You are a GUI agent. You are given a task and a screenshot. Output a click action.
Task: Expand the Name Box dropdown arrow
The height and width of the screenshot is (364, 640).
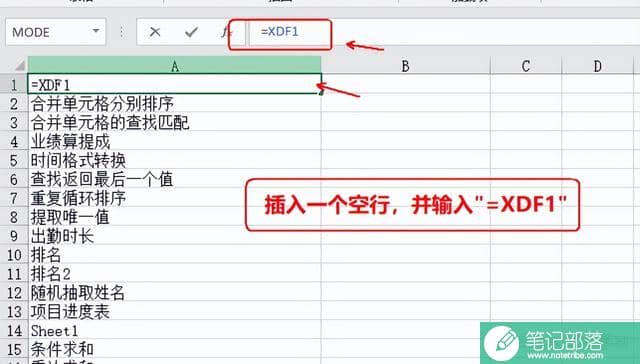[96, 31]
